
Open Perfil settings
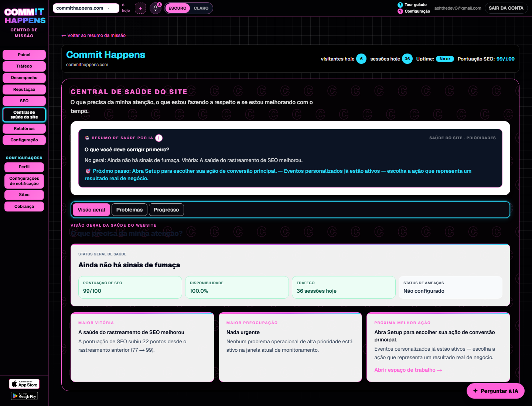click(x=24, y=167)
